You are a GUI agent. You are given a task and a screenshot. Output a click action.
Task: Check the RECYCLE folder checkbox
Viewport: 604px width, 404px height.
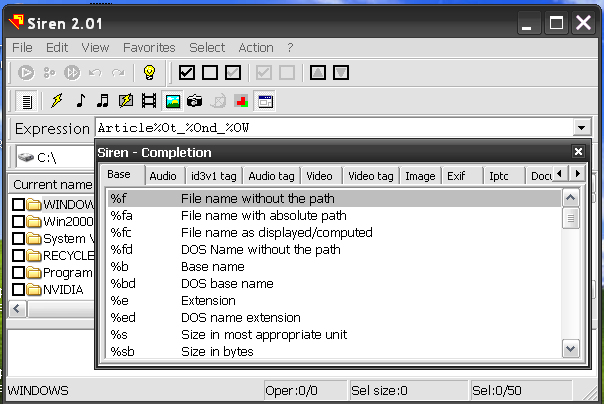click(x=18, y=255)
